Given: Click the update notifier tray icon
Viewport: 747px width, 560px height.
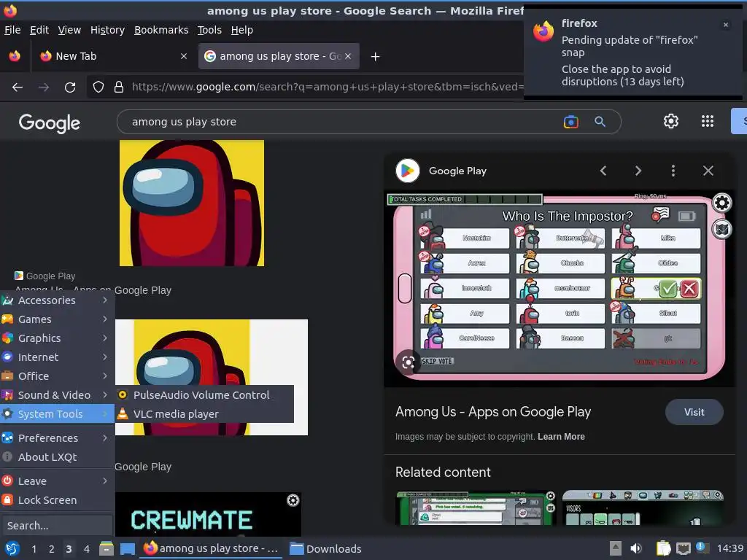Looking at the screenshot, I should click(701, 548).
